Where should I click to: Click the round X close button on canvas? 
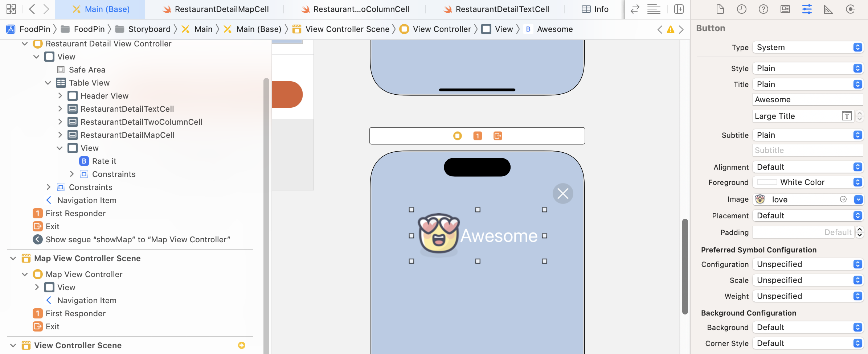562,194
